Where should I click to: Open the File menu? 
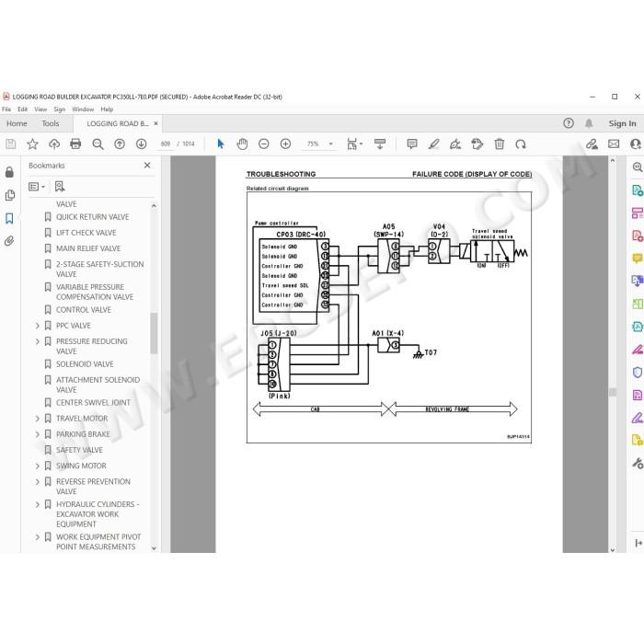point(6,109)
